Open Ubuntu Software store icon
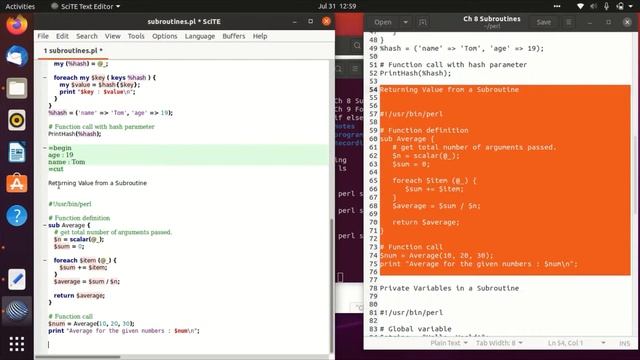Image resolution: width=640 pixels, height=360 pixels. [x=17, y=184]
